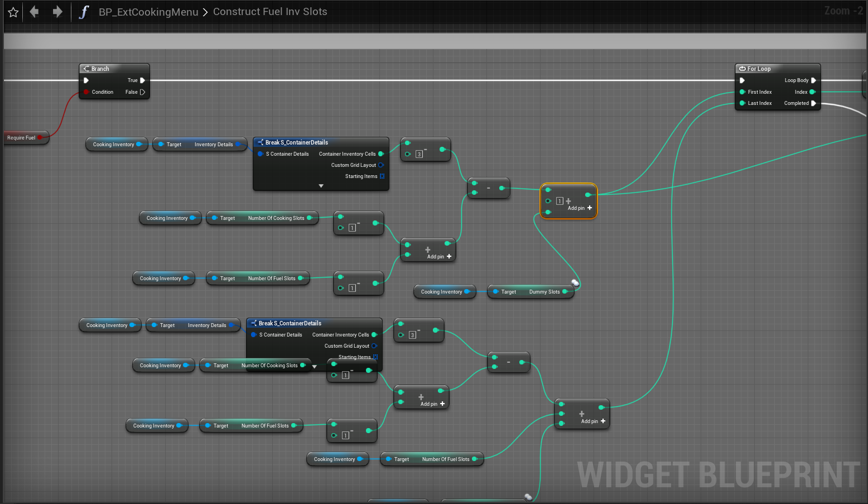Select the Dummy Slots getter node
Image resolution: width=868 pixels, height=504 pixels.
(530, 292)
